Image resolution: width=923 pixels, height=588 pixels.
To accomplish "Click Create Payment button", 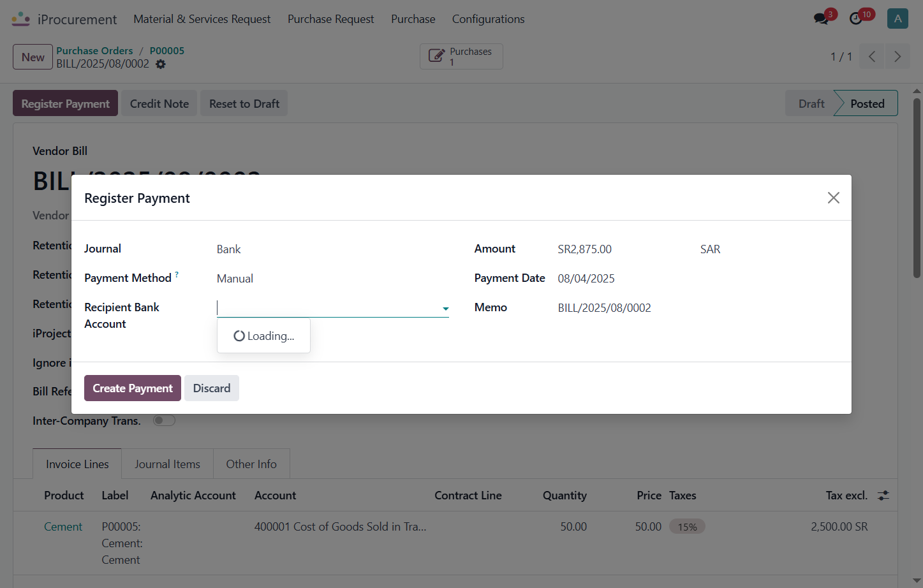I will (133, 388).
